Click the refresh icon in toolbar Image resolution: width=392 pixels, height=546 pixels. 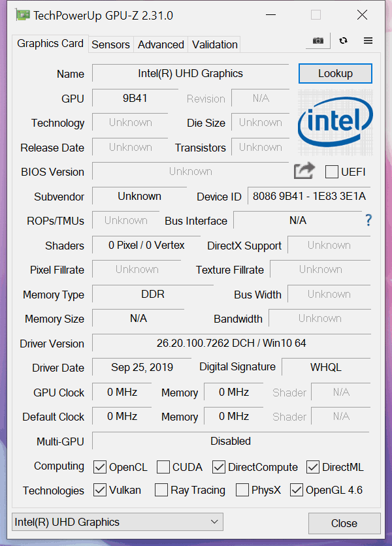(x=343, y=40)
